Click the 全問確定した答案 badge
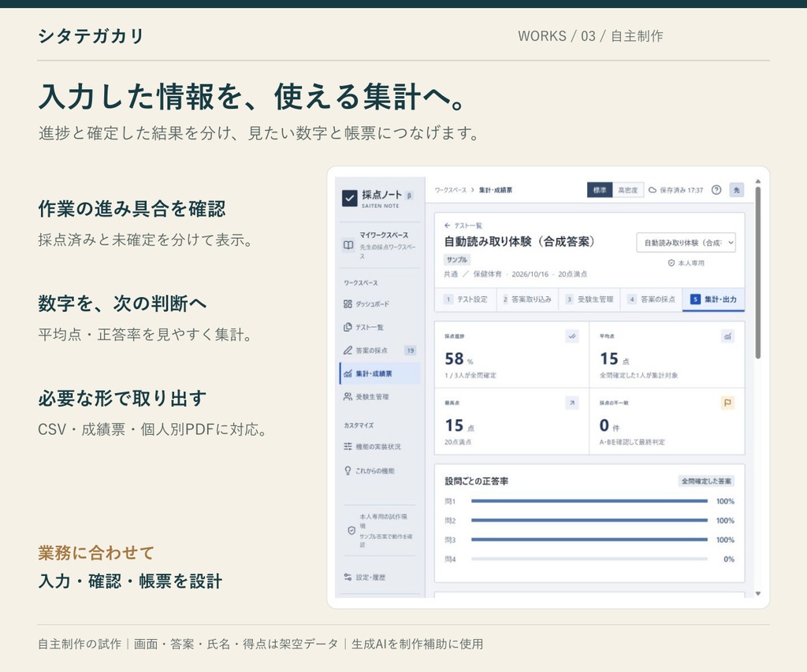 point(706,481)
